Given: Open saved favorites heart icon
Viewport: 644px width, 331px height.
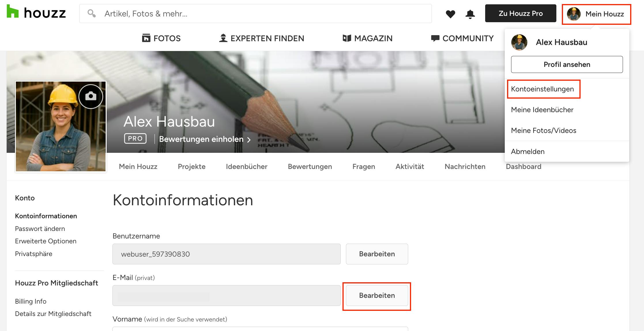Looking at the screenshot, I should 450,14.
